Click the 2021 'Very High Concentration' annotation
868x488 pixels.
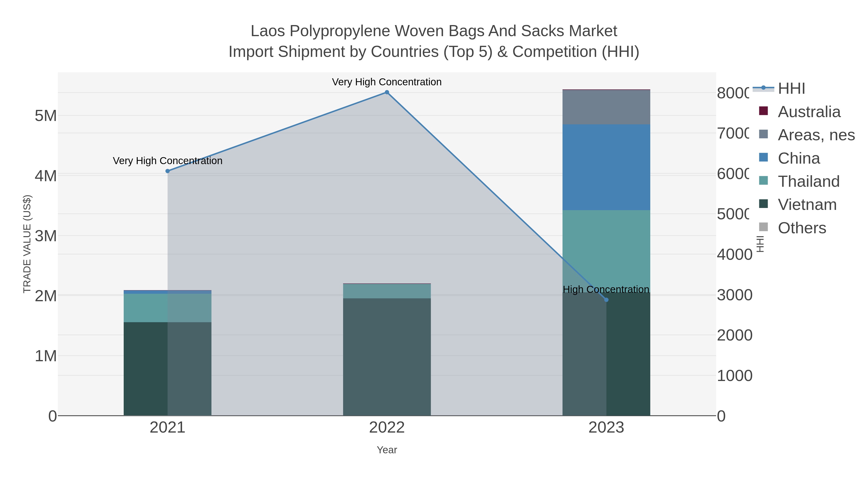[168, 161]
